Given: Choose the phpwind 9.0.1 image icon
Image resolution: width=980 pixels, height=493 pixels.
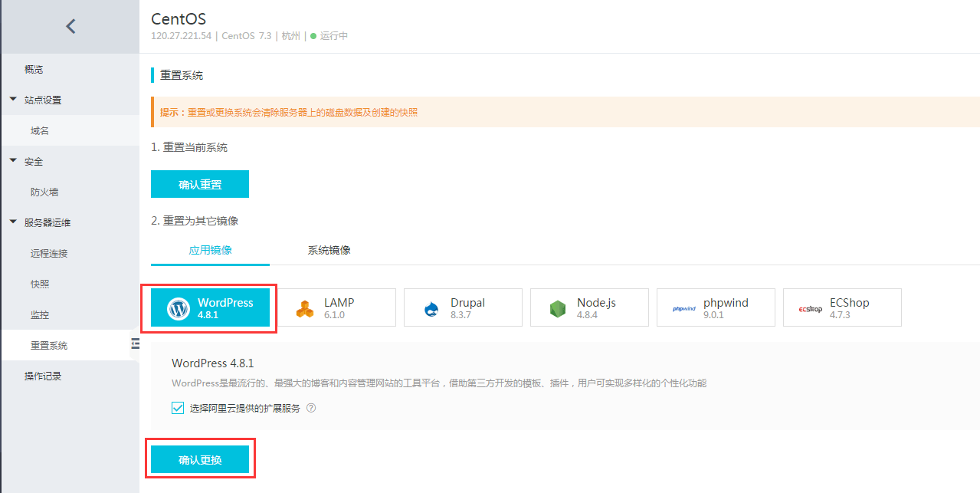Looking at the screenshot, I should point(683,308).
